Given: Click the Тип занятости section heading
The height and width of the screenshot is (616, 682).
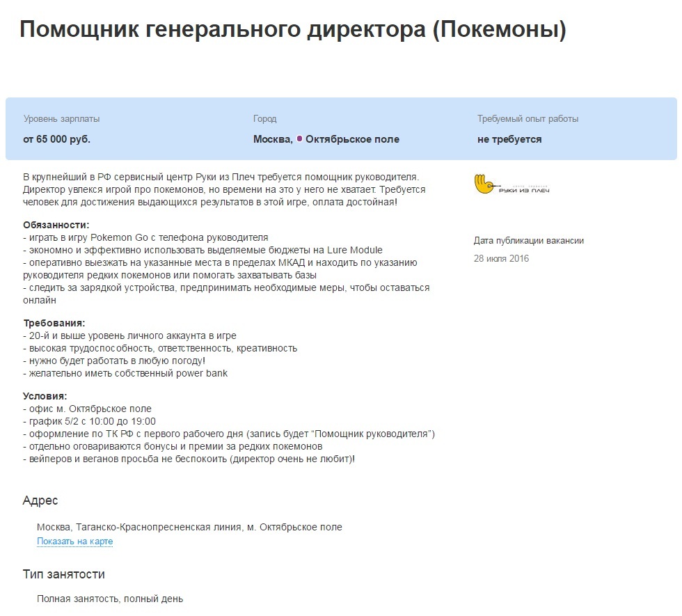Looking at the screenshot, I should click(63, 574).
